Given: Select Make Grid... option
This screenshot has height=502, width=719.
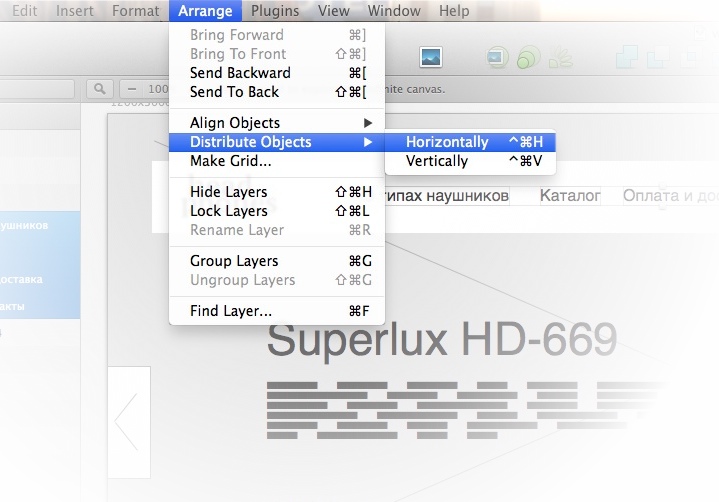Looking at the screenshot, I should coord(277,161).
